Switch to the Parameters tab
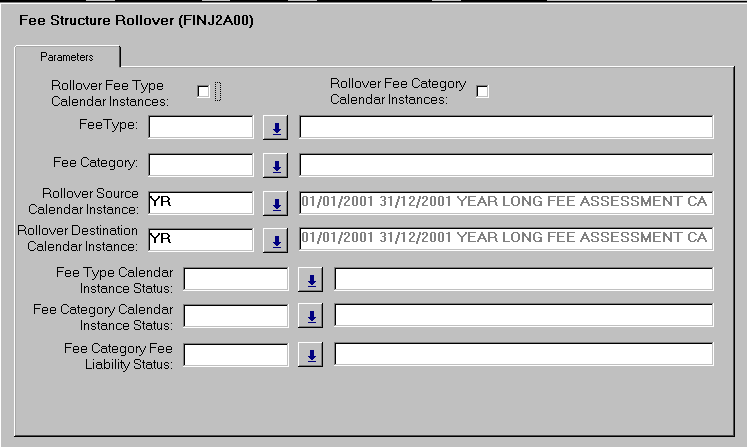 (x=67, y=57)
